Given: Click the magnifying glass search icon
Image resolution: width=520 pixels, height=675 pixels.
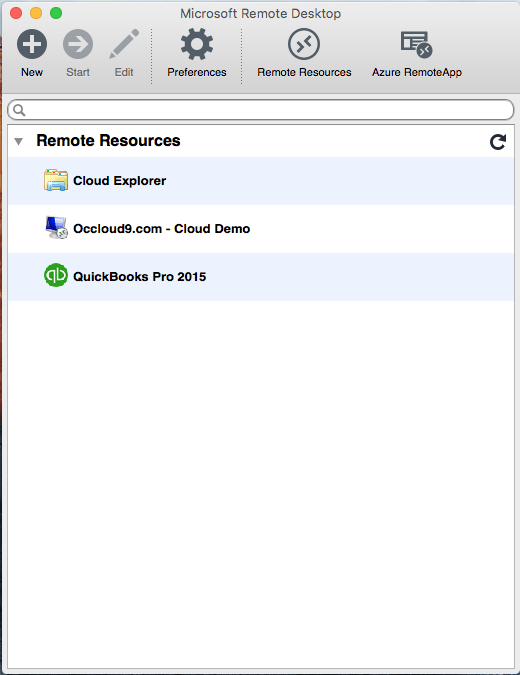Looking at the screenshot, I should pyautogui.click(x=19, y=110).
